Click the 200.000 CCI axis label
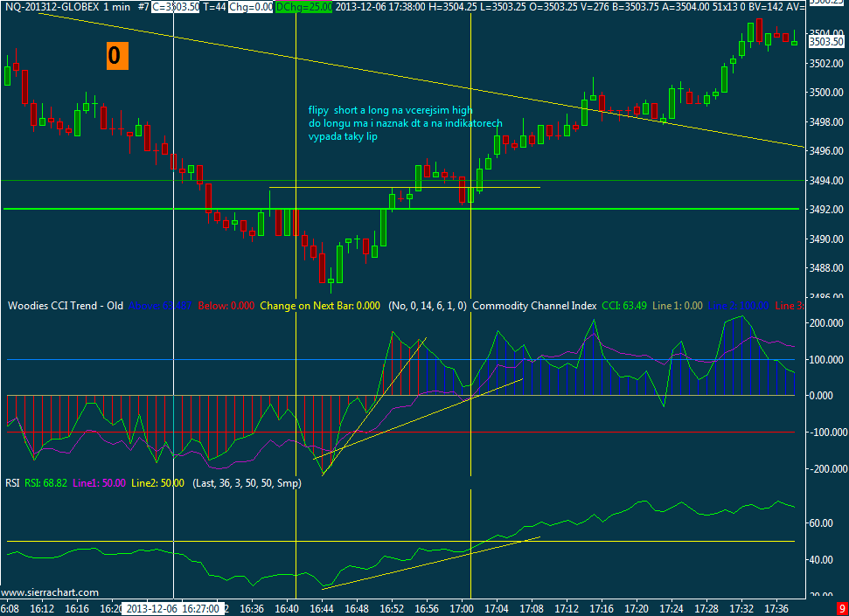Screen dimensions: 849x616 (x=825, y=323)
